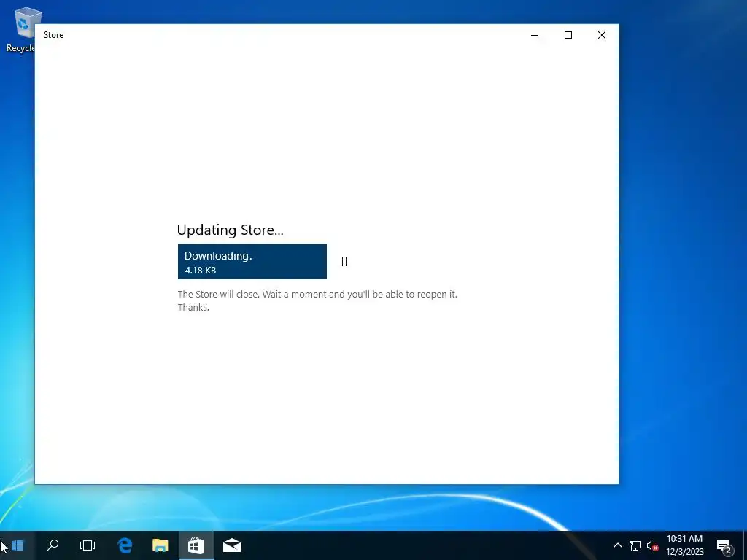The width and height of the screenshot is (747, 560).
Task: Click Show Desktop sliver at taskbar end
Action: click(x=745, y=545)
